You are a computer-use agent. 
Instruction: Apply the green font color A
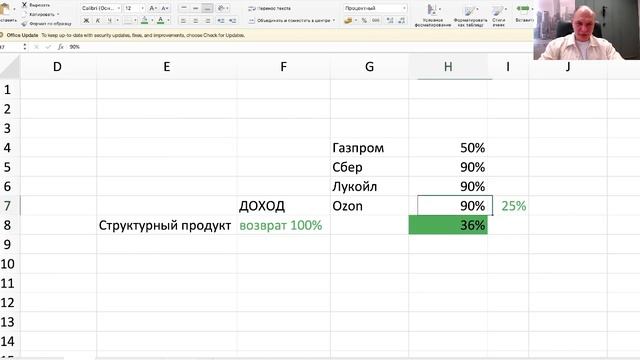(x=161, y=20)
